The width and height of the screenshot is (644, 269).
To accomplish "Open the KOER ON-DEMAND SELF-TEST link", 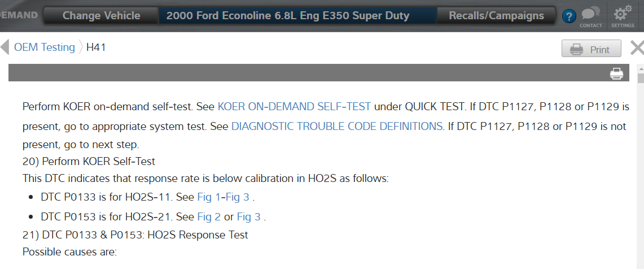I will pyautogui.click(x=294, y=106).
